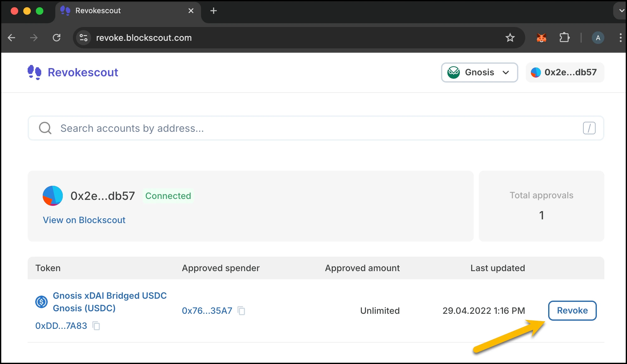Click the Revokescout footprint logo

(34, 72)
